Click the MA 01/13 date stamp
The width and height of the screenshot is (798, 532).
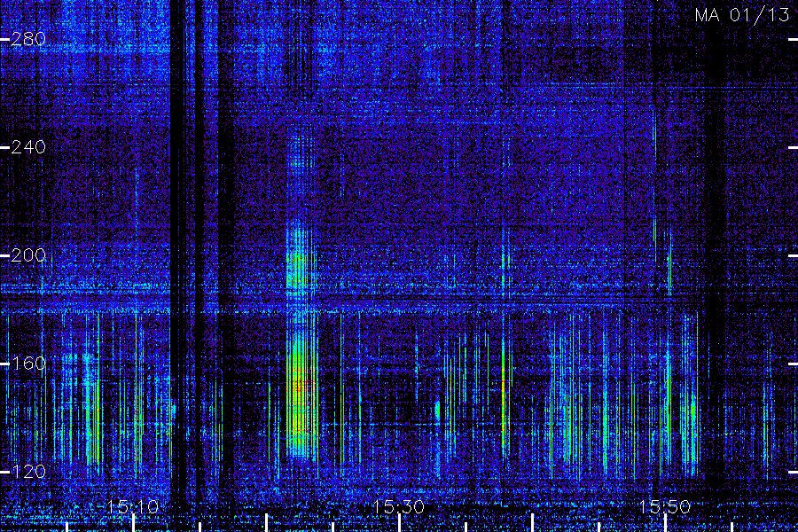tap(742, 15)
